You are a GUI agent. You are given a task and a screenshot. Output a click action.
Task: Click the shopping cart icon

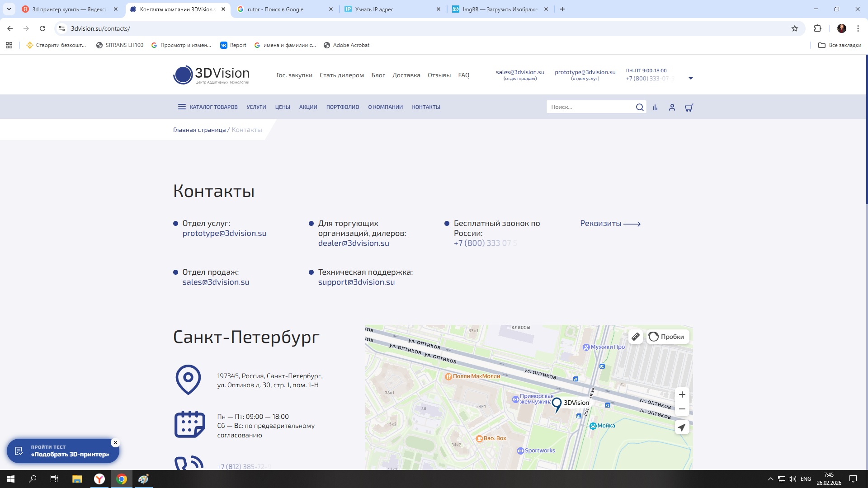pos(689,108)
